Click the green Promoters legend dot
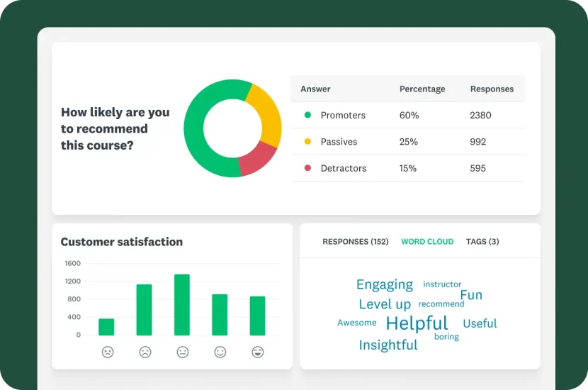This screenshot has height=390, width=588. [x=307, y=115]
